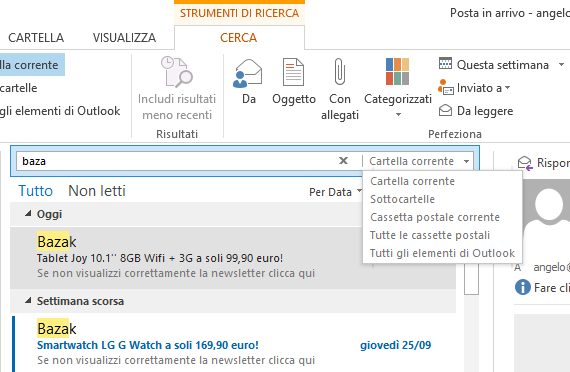The image size is (570, 372).
Task: Show only Non letti messages
Action: [97, 191]
